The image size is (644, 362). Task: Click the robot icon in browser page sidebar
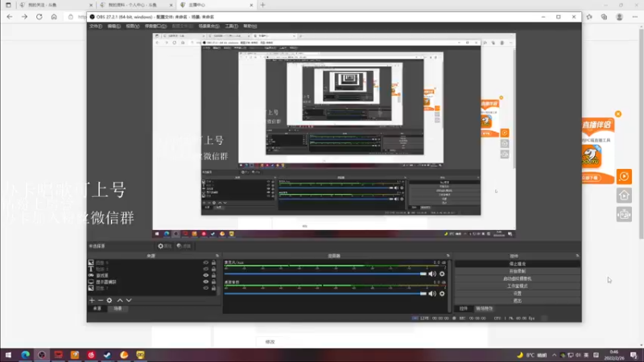click(x=624, y=214)
